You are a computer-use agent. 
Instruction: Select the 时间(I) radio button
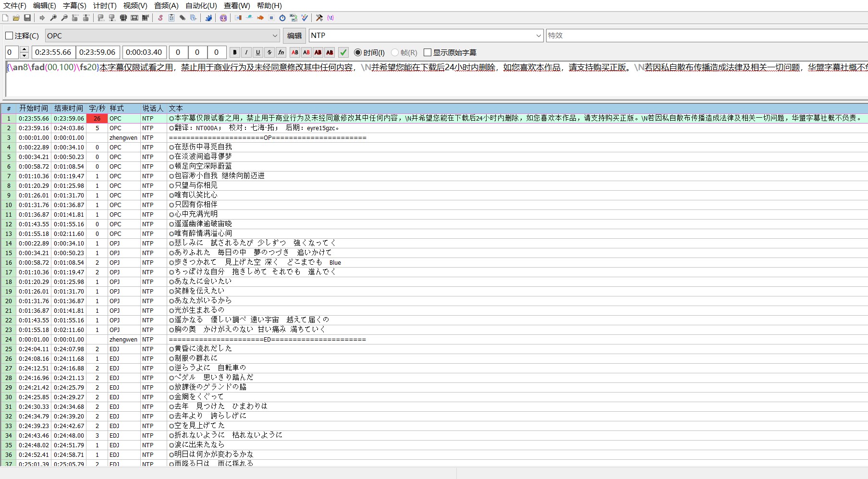(x=369, y=52)
